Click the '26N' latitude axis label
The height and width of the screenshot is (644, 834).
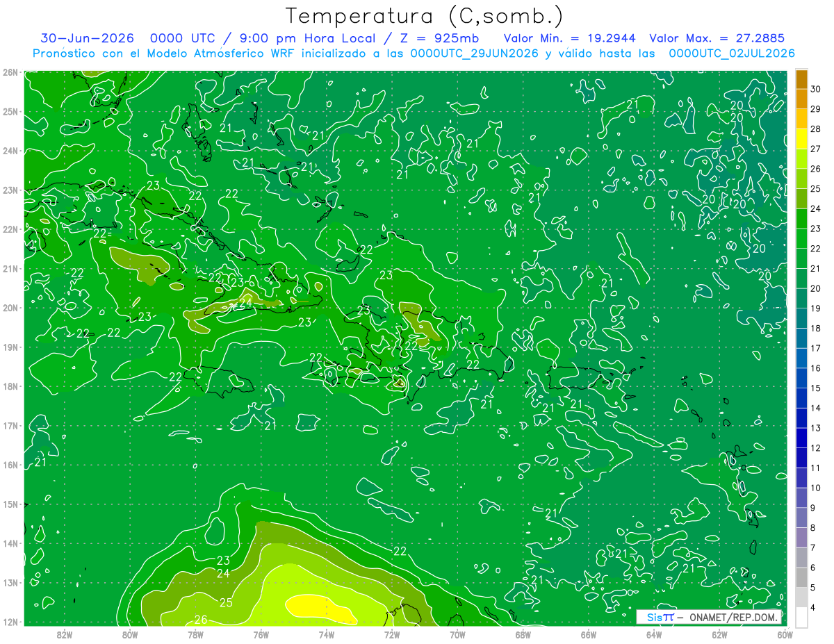[10, 72]
